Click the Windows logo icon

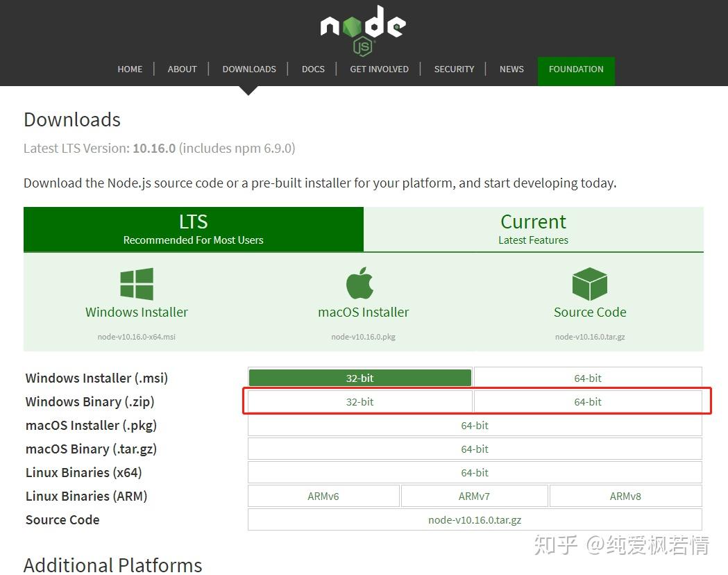coord(137,284)
